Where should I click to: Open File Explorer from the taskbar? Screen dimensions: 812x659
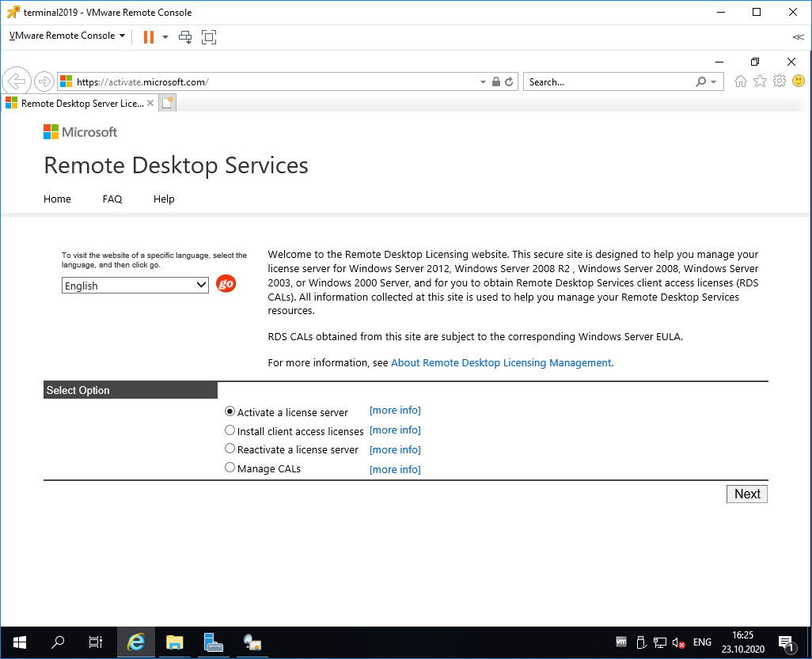[175, 642]
